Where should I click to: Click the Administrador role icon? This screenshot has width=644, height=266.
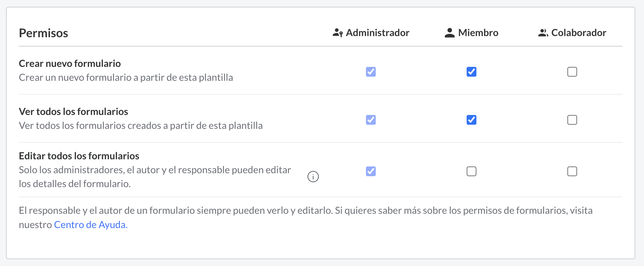(337, 33)
